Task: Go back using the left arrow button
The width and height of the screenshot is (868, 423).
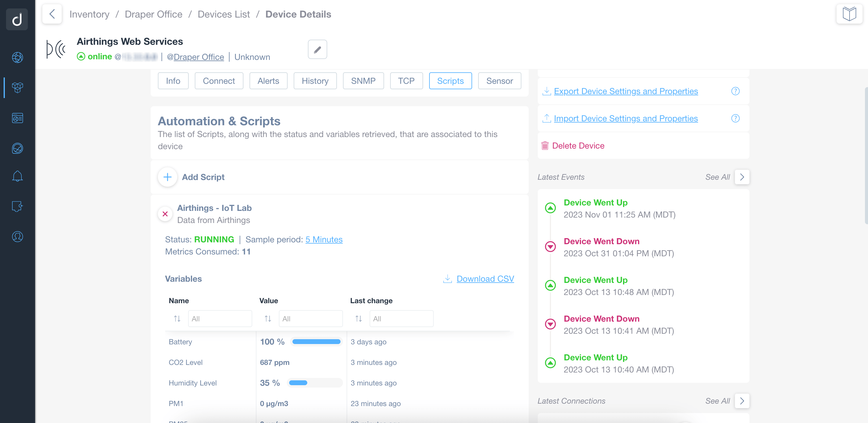Action: [x=52, y=14]
